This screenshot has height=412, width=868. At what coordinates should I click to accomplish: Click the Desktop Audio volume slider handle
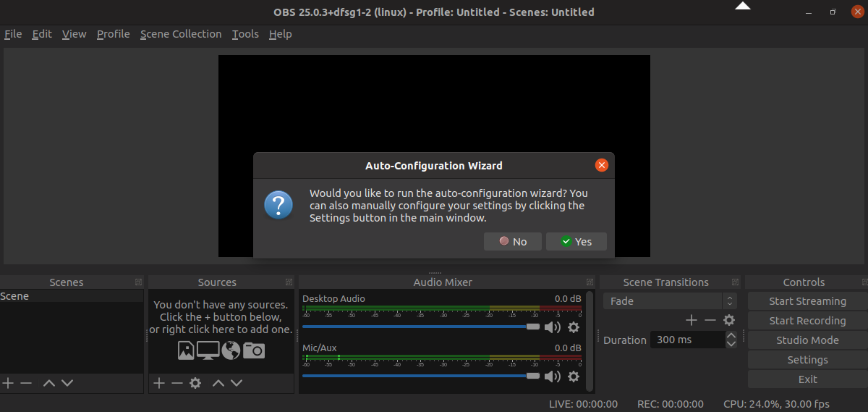pyautogui.click(x=533, y=327)
